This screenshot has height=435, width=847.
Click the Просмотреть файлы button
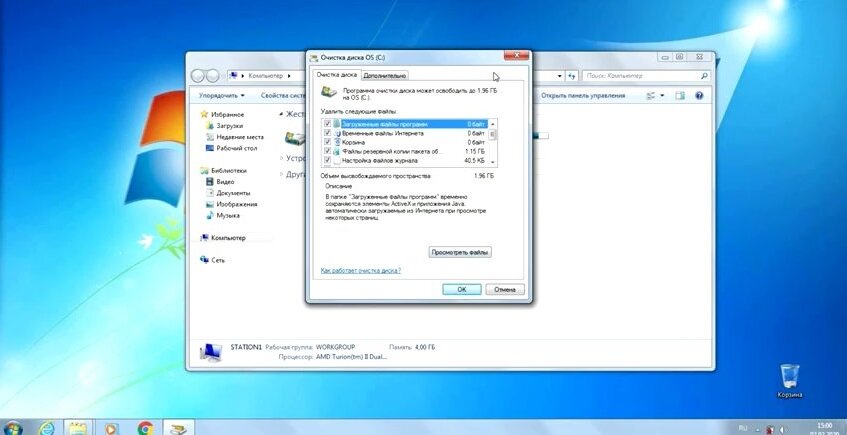(x=460, y=252)
